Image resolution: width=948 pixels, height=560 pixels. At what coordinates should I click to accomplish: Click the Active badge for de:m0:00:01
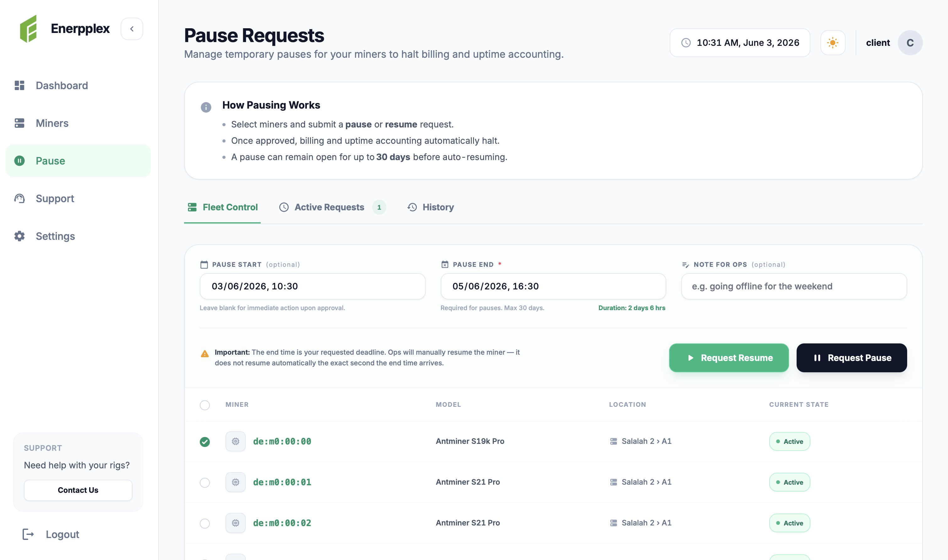tap(789, 482)
